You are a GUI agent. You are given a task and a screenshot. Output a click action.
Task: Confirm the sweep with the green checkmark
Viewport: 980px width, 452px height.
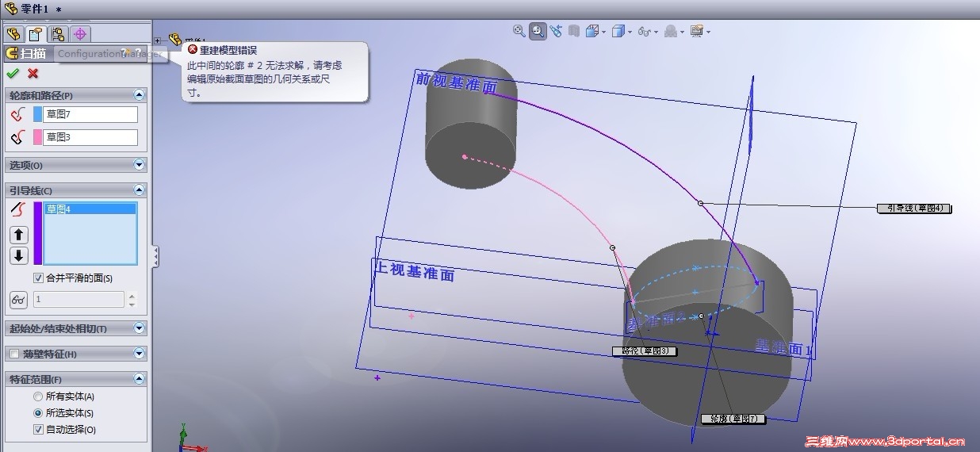click(12, 73)
